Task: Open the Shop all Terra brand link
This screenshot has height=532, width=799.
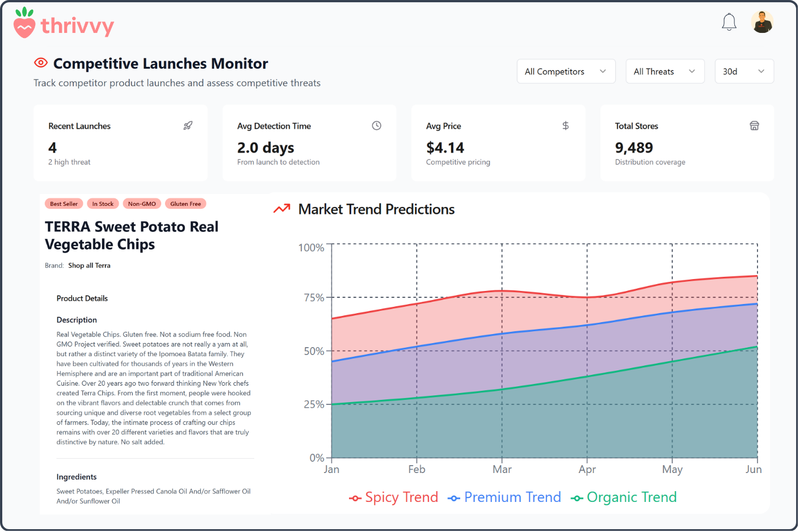Action: pos(89,265)
